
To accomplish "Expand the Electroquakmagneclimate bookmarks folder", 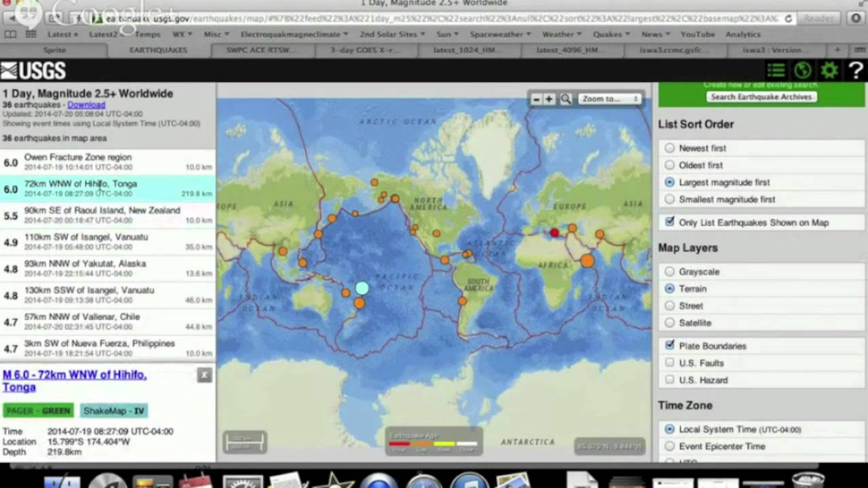I will coord(294,35).
